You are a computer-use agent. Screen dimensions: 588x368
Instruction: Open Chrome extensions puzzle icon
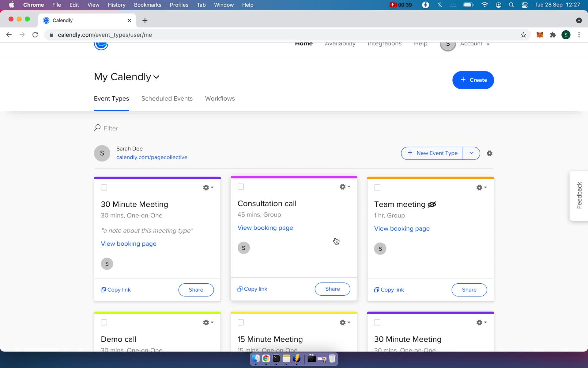(x=553, y=35)
